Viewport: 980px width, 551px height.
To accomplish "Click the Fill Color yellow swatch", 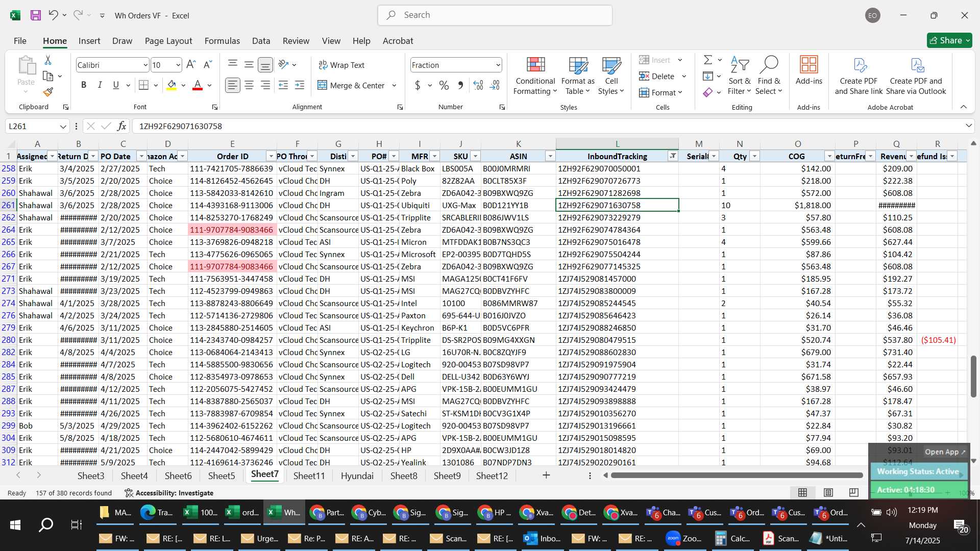I will pyautogui.click(x=171, y=86).
